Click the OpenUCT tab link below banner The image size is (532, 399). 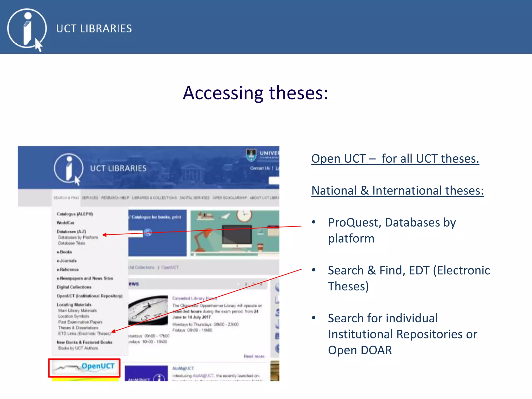point(170,267)
